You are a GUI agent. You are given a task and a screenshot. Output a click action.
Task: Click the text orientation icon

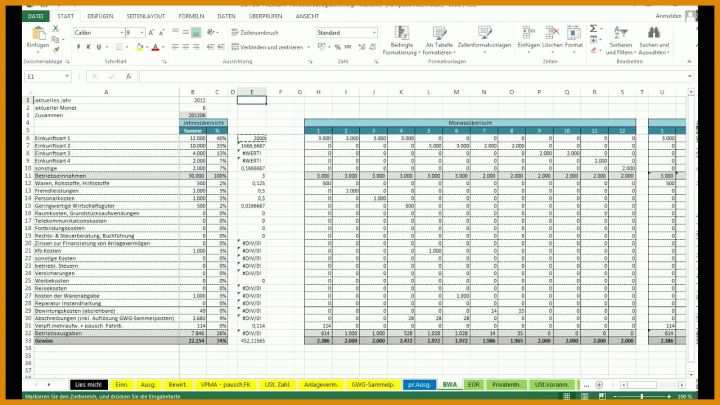coord(211,32)
